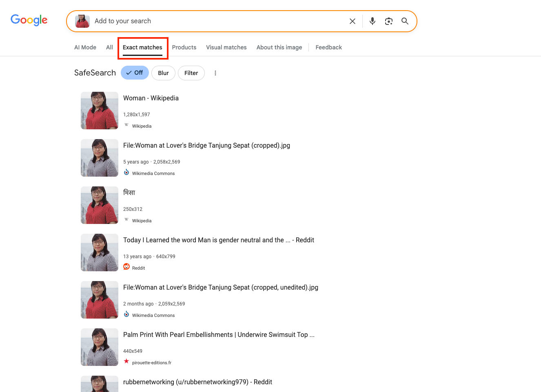541x392 pixels.
Task: Click the Feedback link
Action: [x=328, y=47]
